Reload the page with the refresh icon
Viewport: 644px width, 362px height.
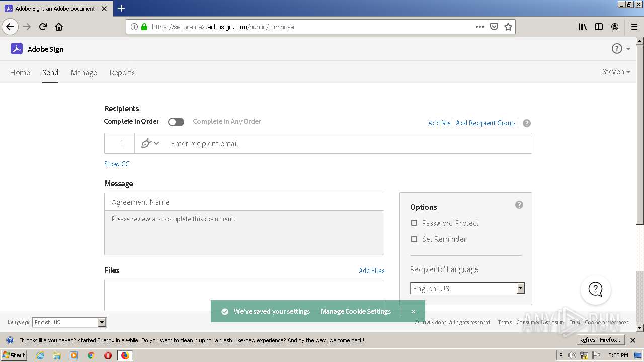[43, 27]
